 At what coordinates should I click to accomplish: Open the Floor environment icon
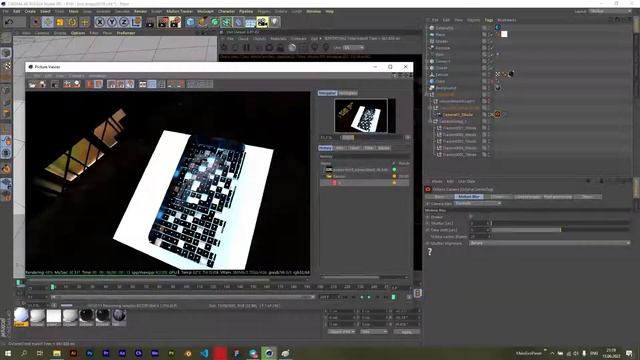point(251,22)
